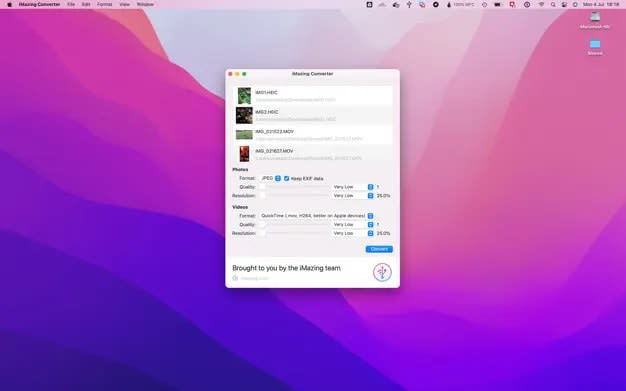Open Spotlight search in the menu bar

[x=553, y=4]
